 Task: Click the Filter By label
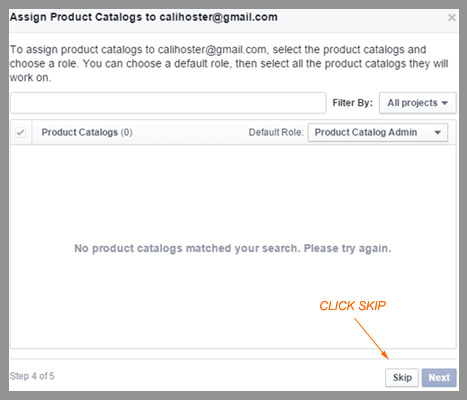click(x=352, y=103)
